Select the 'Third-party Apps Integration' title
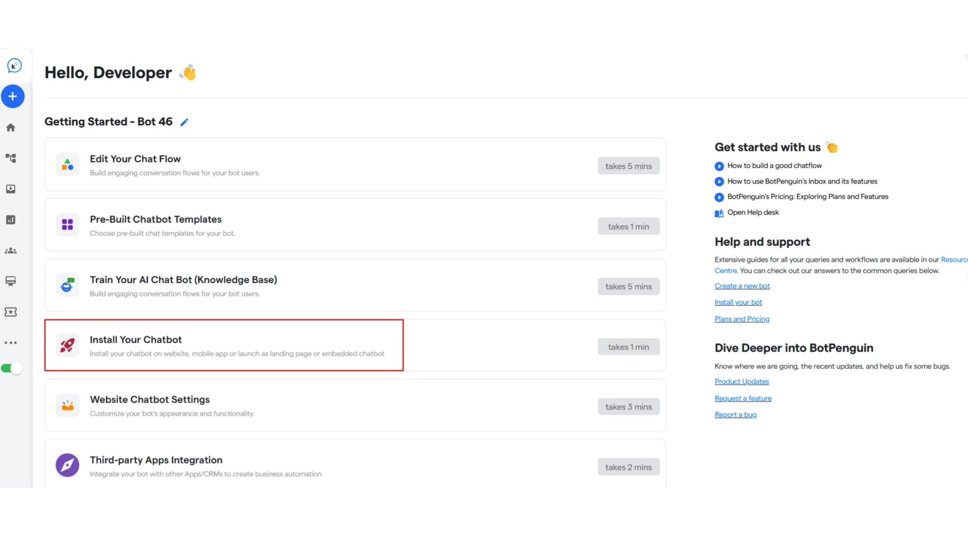Image resolution: width=968 pixels, height=560 pixels. pos(156,460)
